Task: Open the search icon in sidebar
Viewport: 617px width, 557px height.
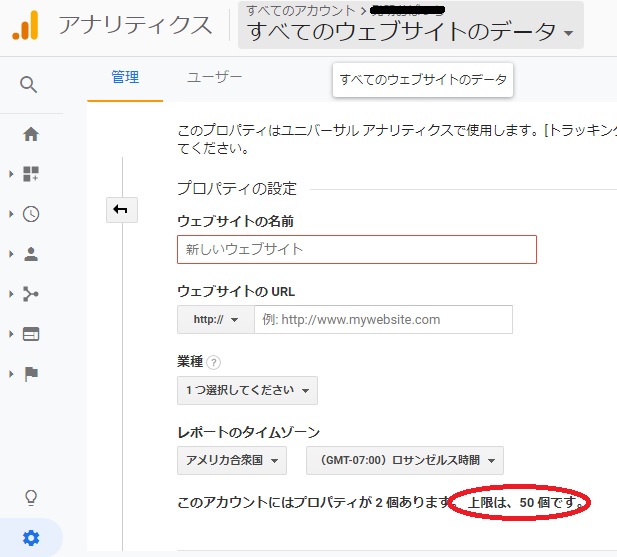Action: (x=30, y=84)
